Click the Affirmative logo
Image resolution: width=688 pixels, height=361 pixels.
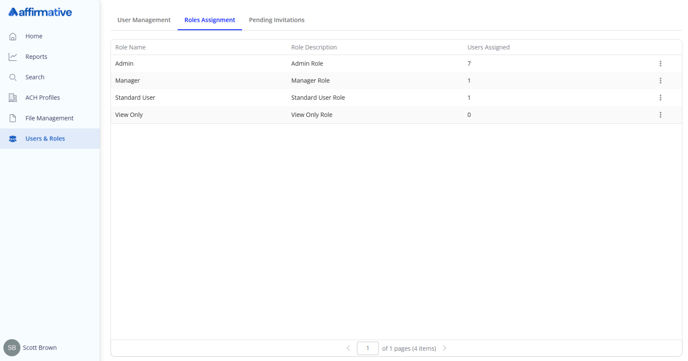[40, 12]
